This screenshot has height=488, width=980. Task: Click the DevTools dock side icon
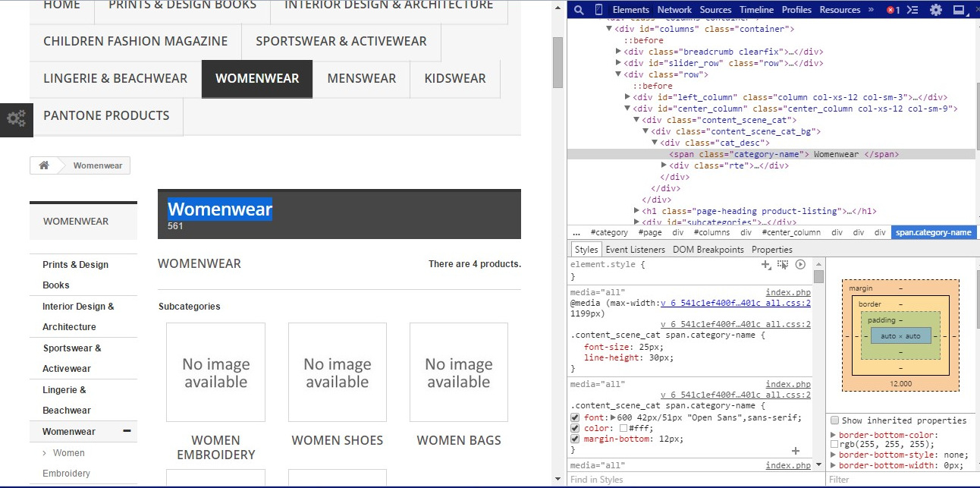click(x=958, y=10)
